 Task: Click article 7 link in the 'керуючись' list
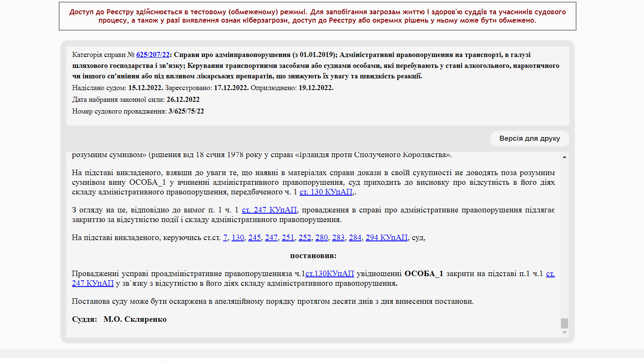[x=225, y=238]
